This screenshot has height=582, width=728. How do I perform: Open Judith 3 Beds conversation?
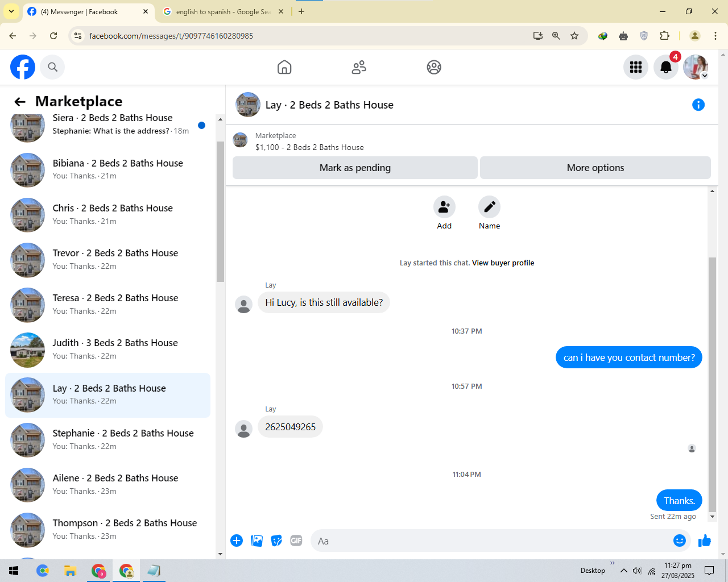(108, 349)
